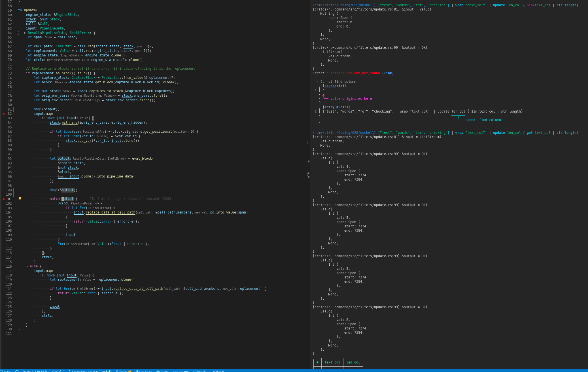Open Git Graph from the status bar

coord(162,371)
